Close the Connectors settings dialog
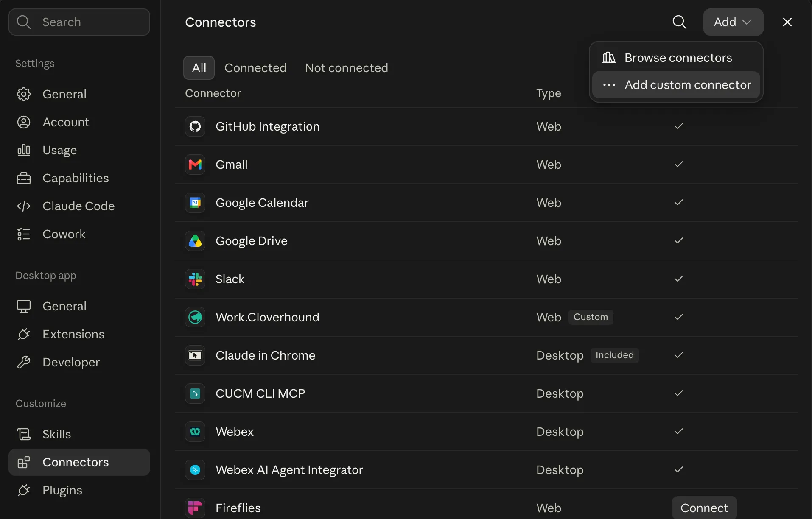Image resolution: width=812 pixels, height=519 pixels. (787, 22)
